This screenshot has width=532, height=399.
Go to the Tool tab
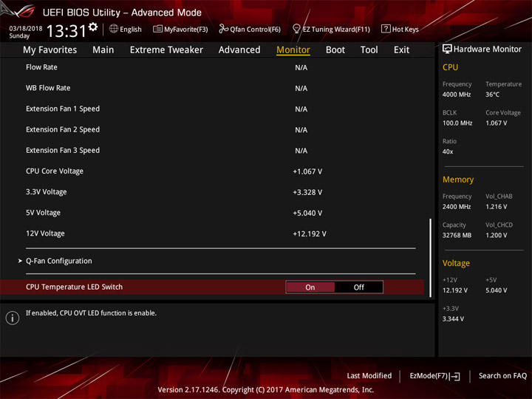pyautogui.click(x=369, y=50)
